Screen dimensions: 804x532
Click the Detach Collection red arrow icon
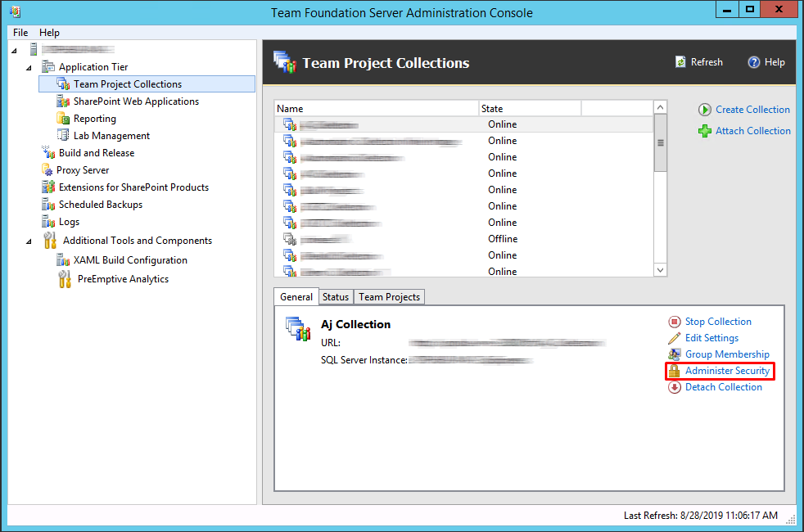pyautogui.click(x=675, y=387)
